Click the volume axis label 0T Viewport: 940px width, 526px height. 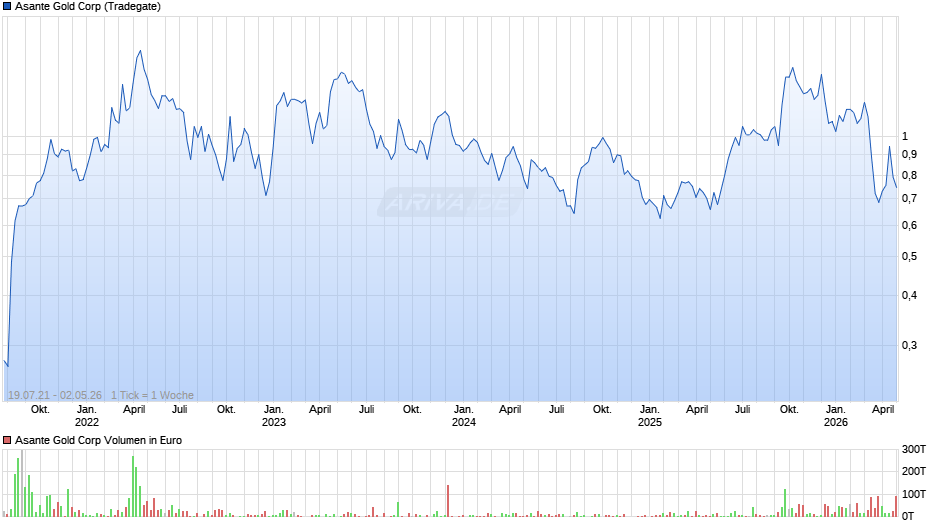(908, 516)
